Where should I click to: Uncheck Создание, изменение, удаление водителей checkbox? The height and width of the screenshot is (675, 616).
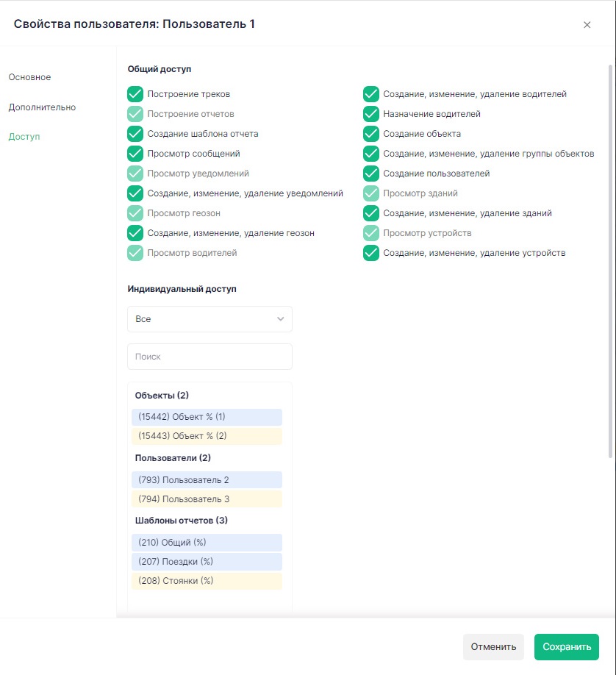371,94
